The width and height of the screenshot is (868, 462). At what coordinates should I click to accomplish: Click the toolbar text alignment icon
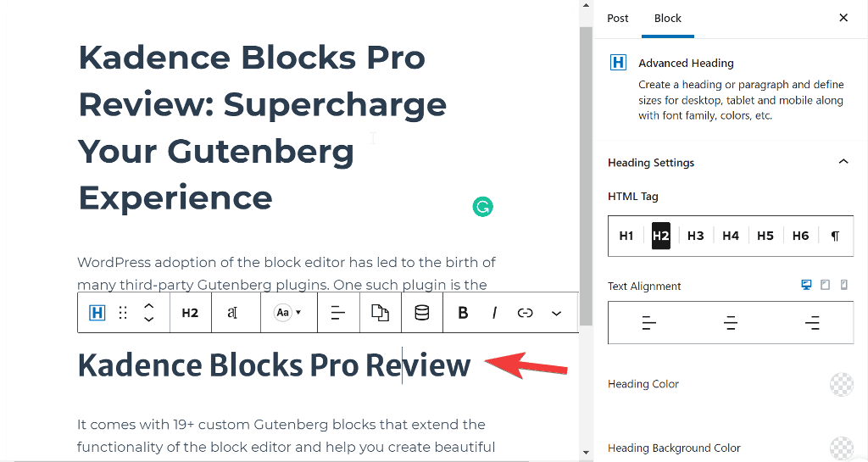[338, 313]
